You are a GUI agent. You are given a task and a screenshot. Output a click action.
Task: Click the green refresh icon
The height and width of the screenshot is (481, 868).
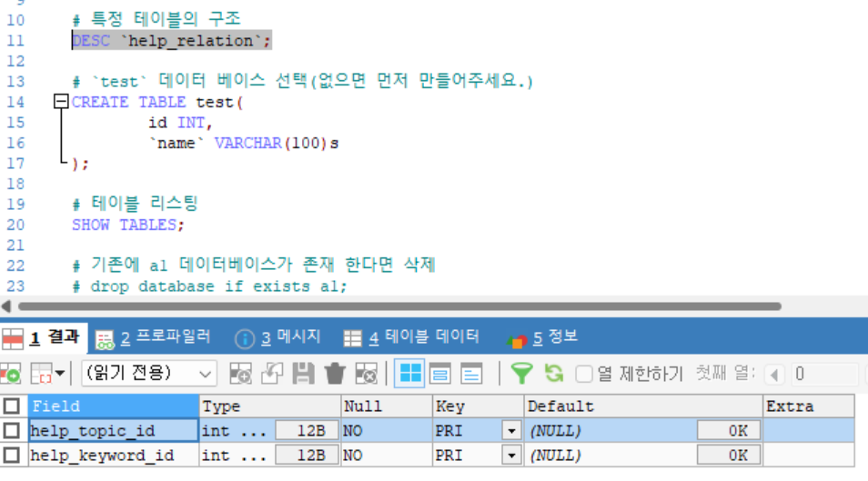tap(553, 374)
